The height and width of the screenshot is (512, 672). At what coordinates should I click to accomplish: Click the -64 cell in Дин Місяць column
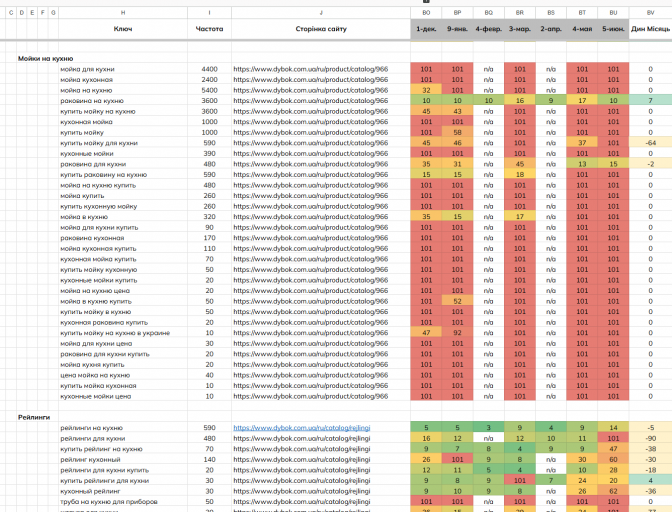(x=650, y=143)
